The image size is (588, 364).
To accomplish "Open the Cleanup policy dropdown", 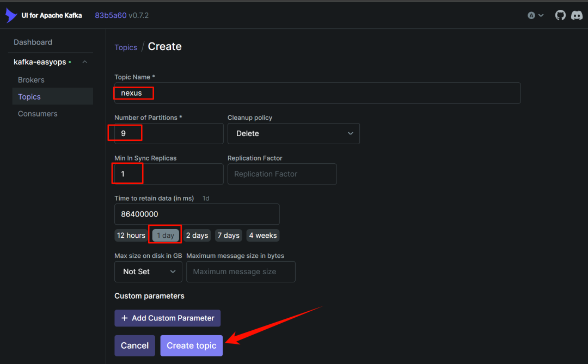I will [293, 133].
